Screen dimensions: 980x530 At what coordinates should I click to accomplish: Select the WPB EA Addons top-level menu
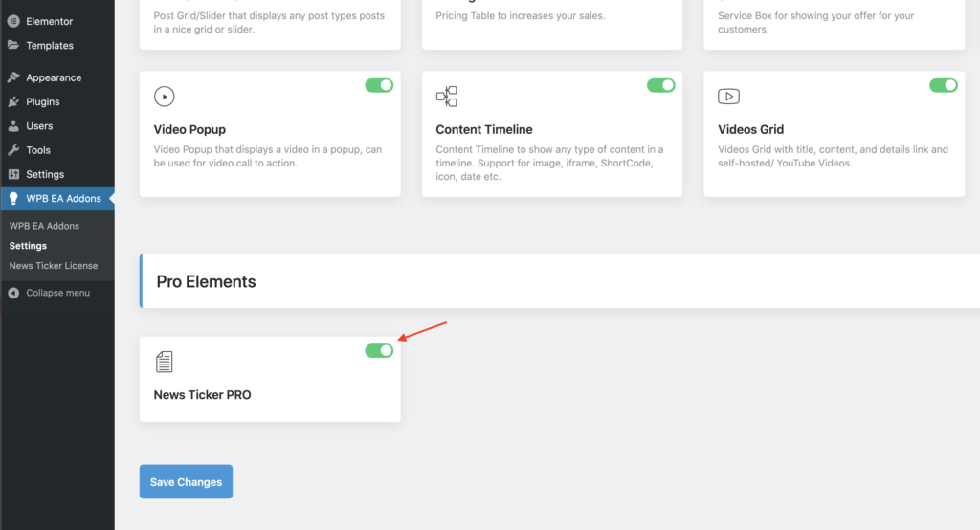(x=57, y=199)
